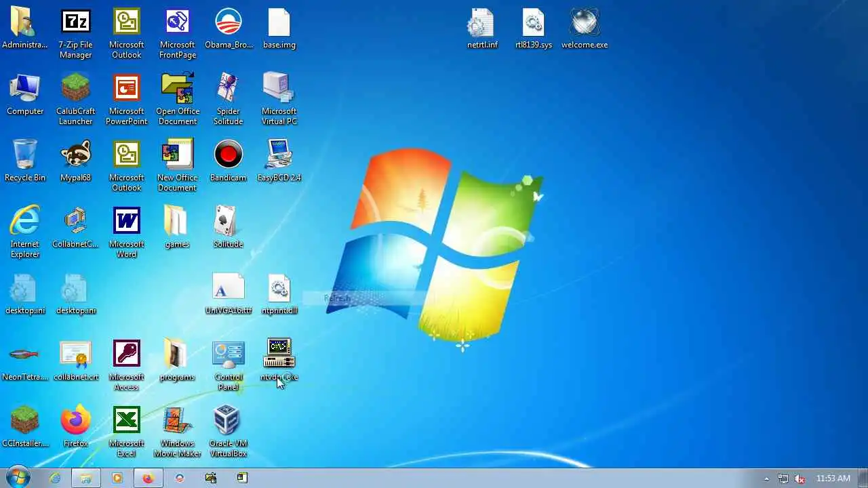Select the Recycle Bin icon
Image resolution: width=868 pixels, height=488 pixels.
[x=25, y=161]
